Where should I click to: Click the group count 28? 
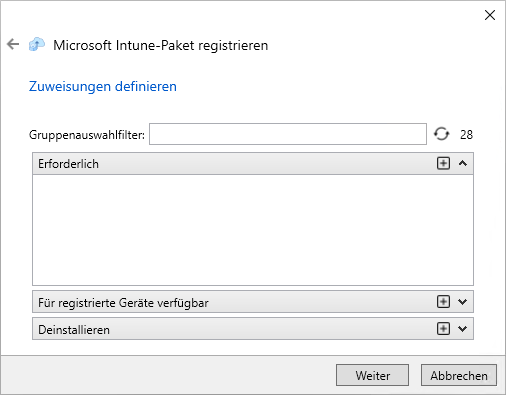pyautogui.click(x=466, y=135)
